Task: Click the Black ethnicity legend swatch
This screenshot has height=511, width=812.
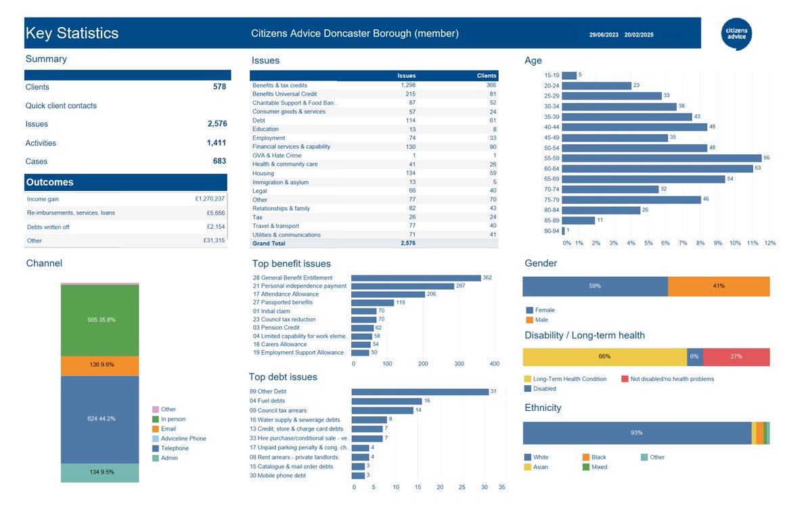Action: coord(586,458)
